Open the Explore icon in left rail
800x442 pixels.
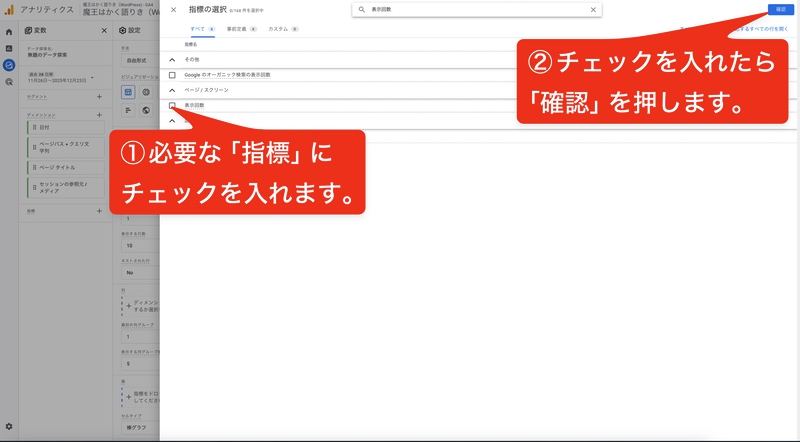pyautogui.click(x=9, y=65)
